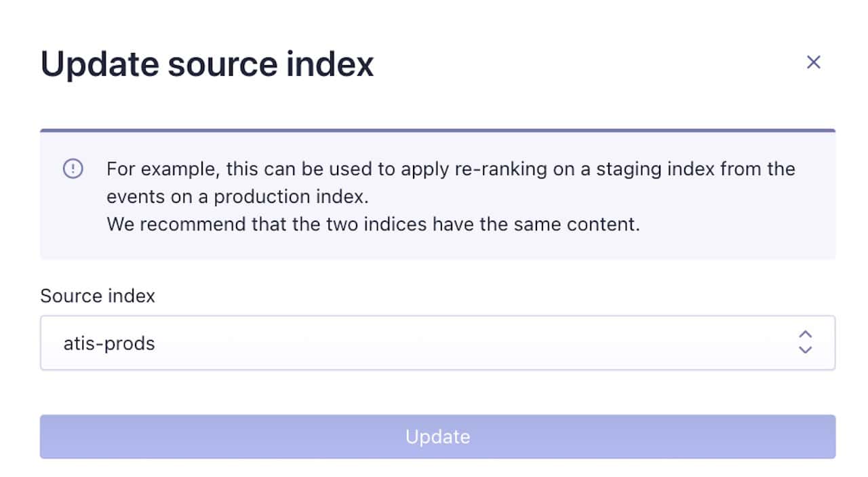
Task: Click the selector arrows at the field's right edge
Action: pos(806,343)
